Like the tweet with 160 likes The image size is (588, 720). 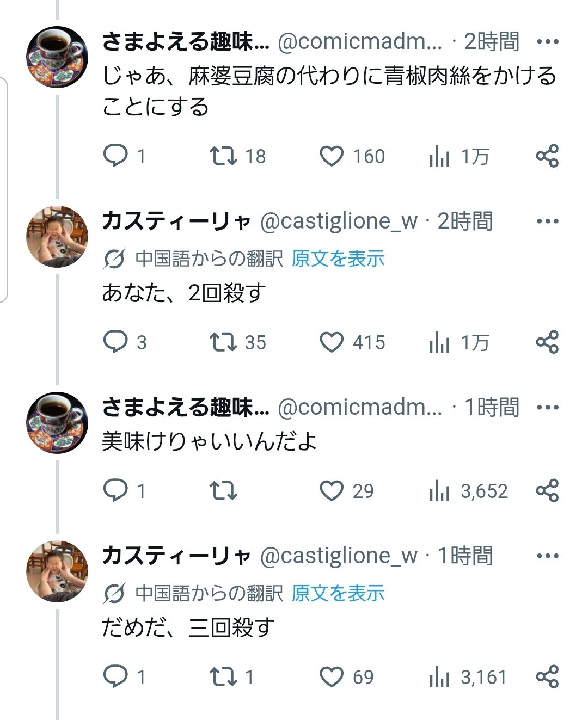click(x=331, y=157)
